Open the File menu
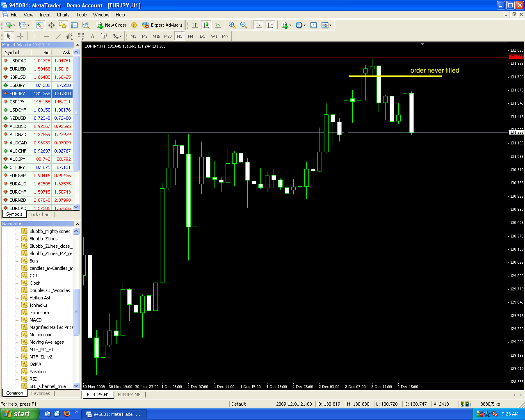The height and width of the screenshot is (420, 525). point(14,14)
